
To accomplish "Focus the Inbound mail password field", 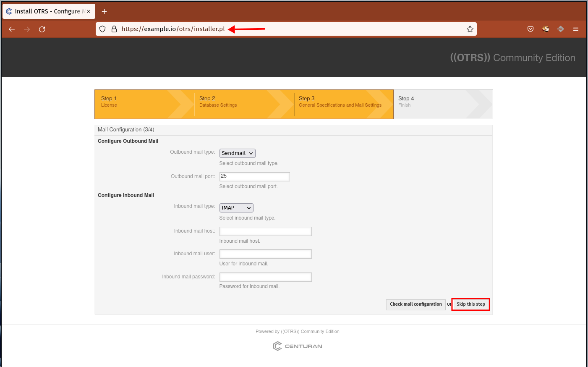I will pyautogui.click(x=266, y=277).
